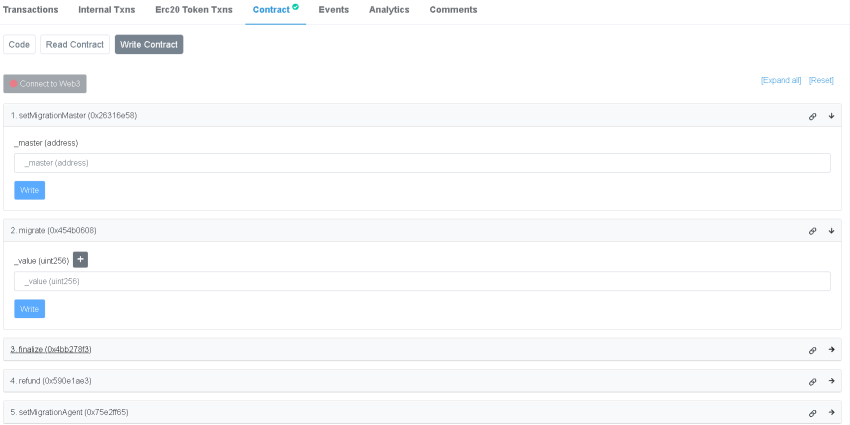The image size is (850, 425).
Task: Click Write button under _value field
Action: [x=29, y=309]
